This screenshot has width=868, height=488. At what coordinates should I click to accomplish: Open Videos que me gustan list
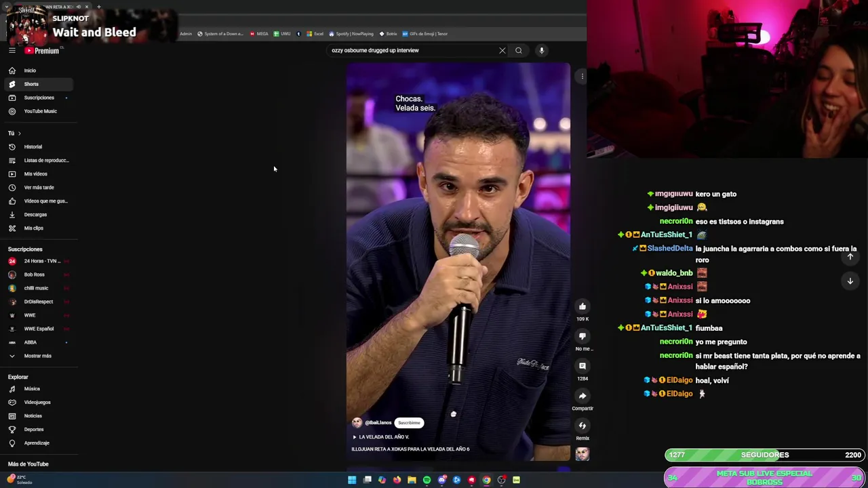coord(38,201)
